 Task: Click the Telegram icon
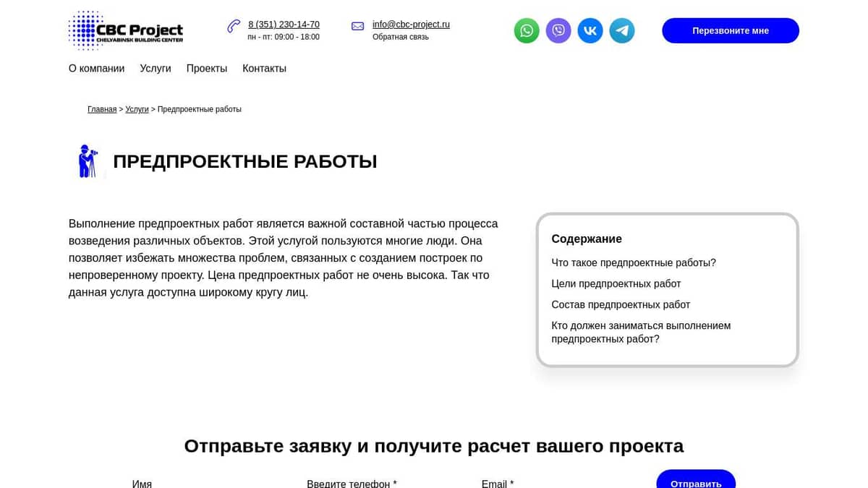[622, 30]
